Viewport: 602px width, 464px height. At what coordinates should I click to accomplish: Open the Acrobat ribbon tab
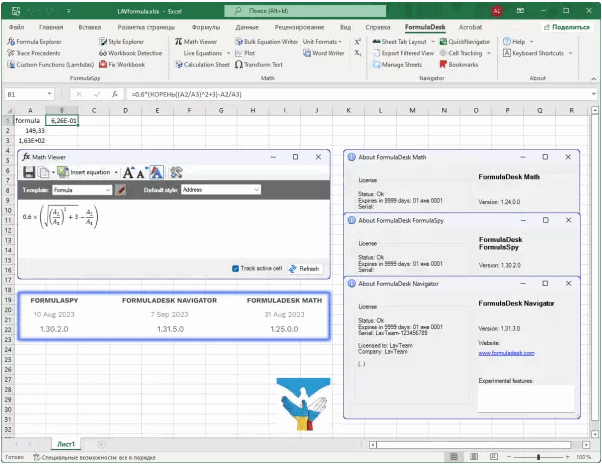(x=470, y=27)
